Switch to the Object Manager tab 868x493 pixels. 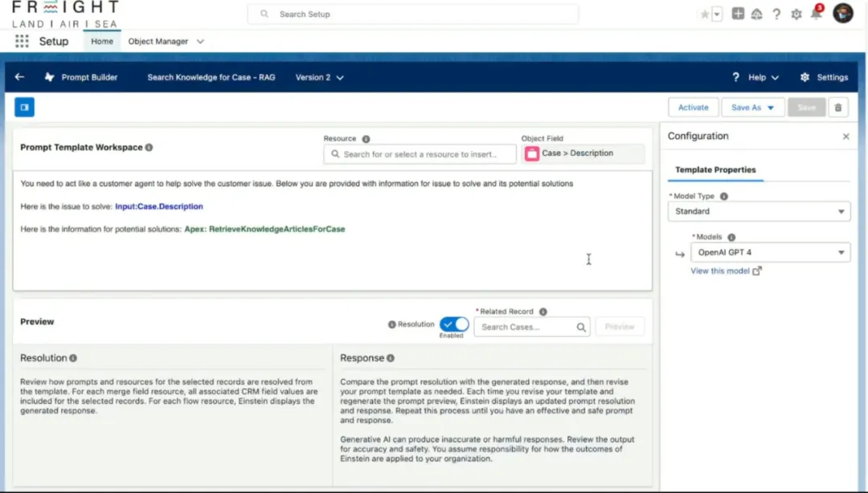pyautogui.click(x=158, y=41)
